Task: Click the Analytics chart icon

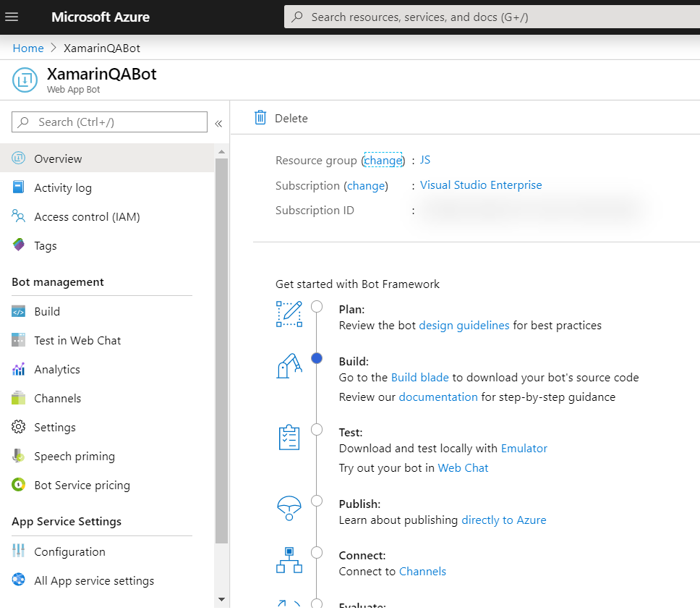Action: pyautogui.click(x=18, y=369)
